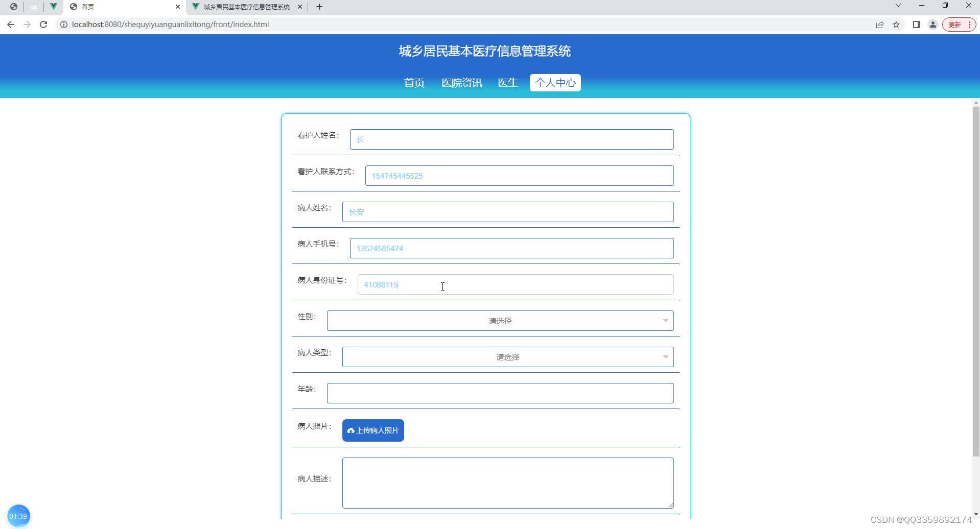Viewport: 980px width, 529px height.
Task: Focus the 看护人联系方式 input field
Action: coord(519,176)
